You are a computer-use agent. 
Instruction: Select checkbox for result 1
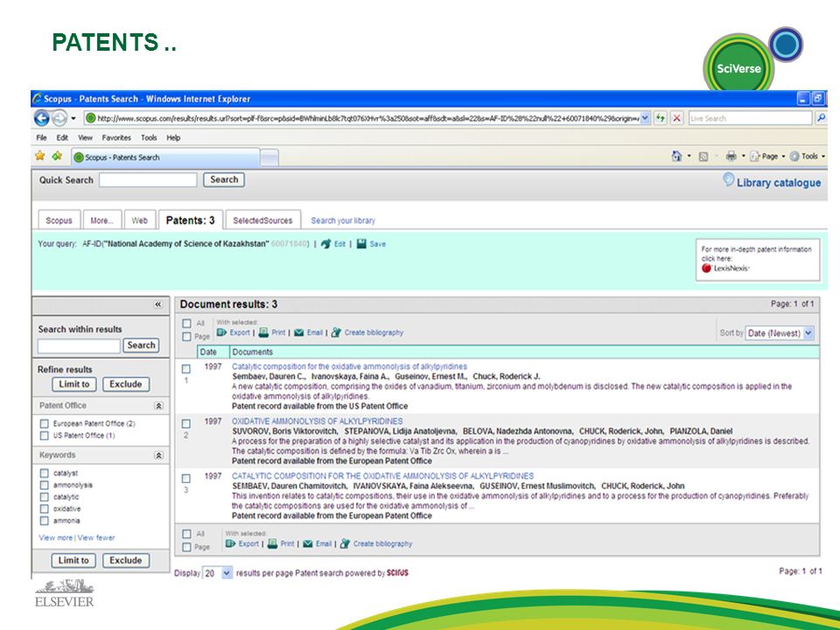185,368
